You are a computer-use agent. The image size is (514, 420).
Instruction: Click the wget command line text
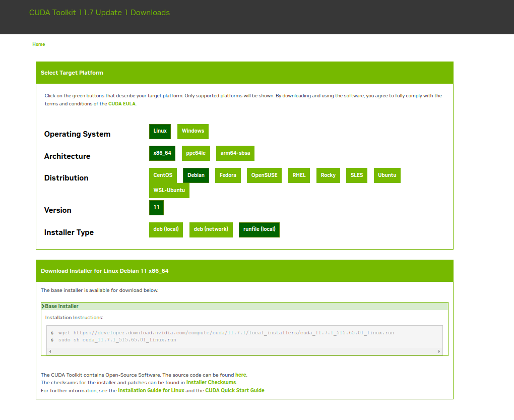pyautogui.click(x=226, y=333)
